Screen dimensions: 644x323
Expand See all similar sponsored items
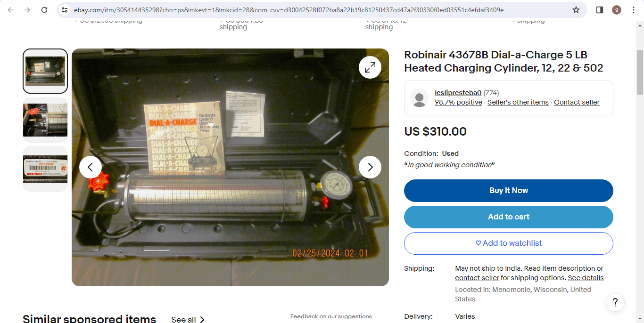(188, 320)
